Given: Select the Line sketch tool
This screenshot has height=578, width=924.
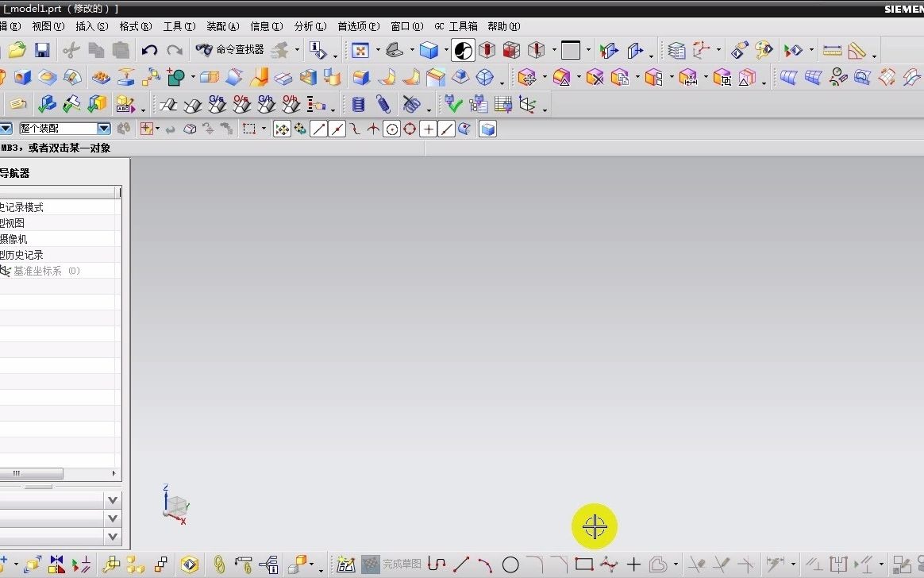Looking at the screenshot, I should point(464,565).
